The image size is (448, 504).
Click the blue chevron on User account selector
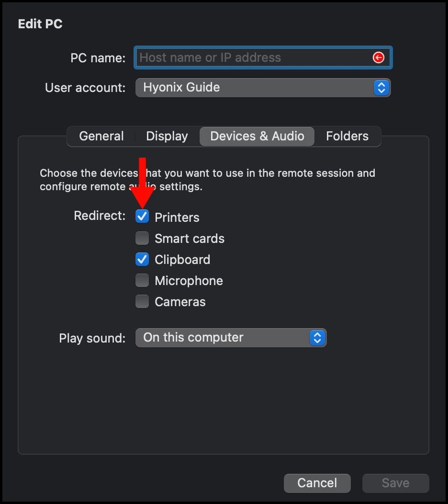[x=381, y=88]
